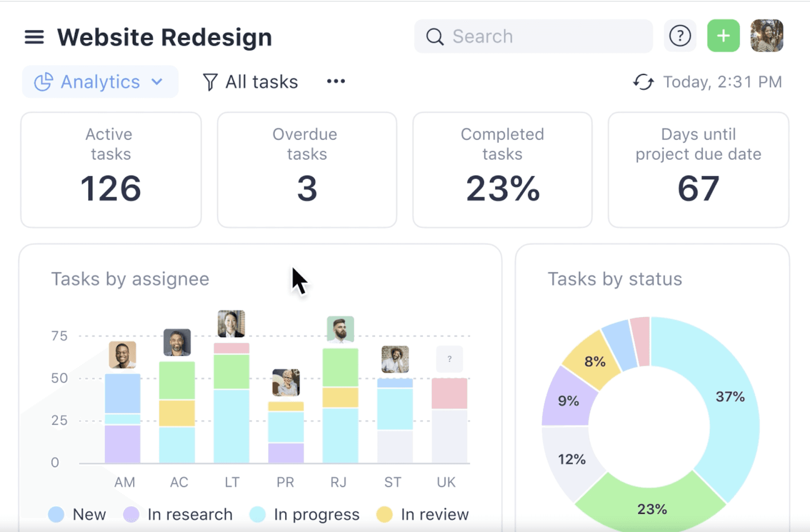Click LT's avatar above the tallest bar
Screen dimensions: 810x532
point(232,324)
